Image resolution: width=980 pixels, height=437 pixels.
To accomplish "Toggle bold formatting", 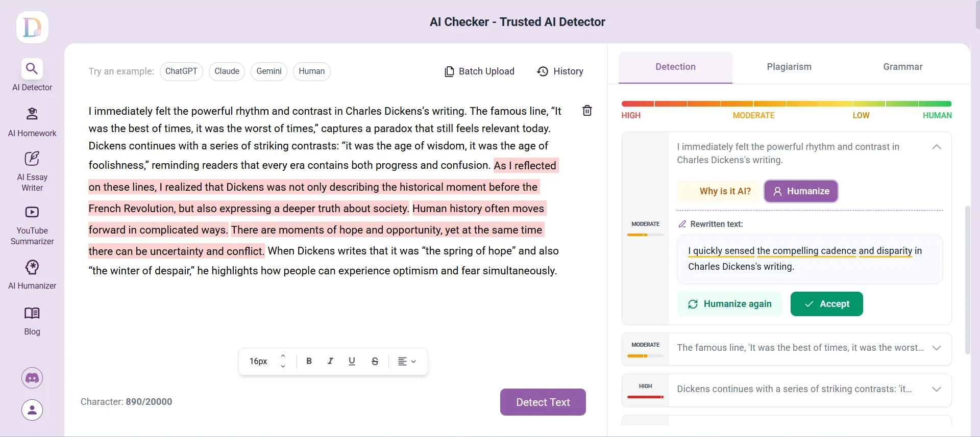I will (x=309, y=361).
